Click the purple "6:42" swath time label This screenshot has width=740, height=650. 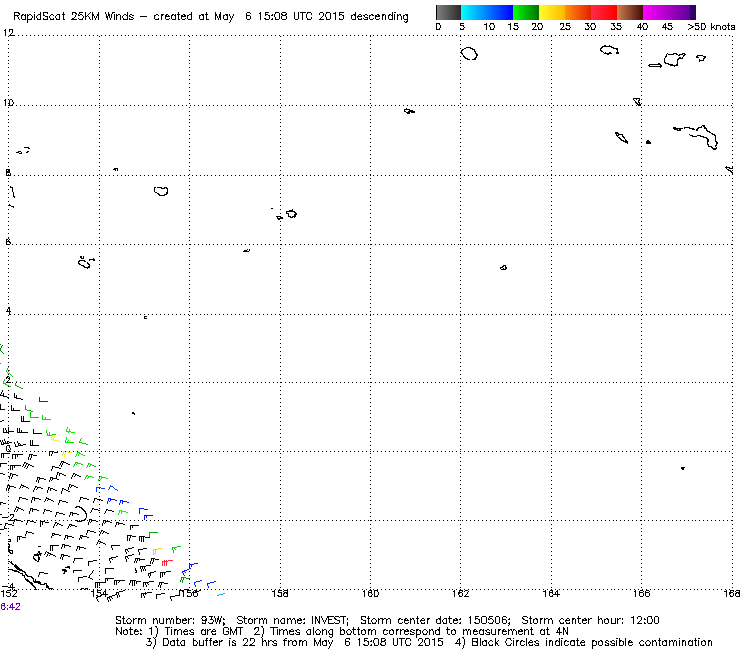10,607
